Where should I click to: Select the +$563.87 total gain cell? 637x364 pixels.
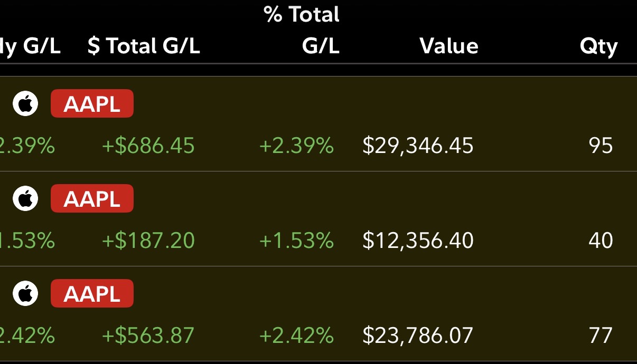pyautogui.click(x=148, y=335)
